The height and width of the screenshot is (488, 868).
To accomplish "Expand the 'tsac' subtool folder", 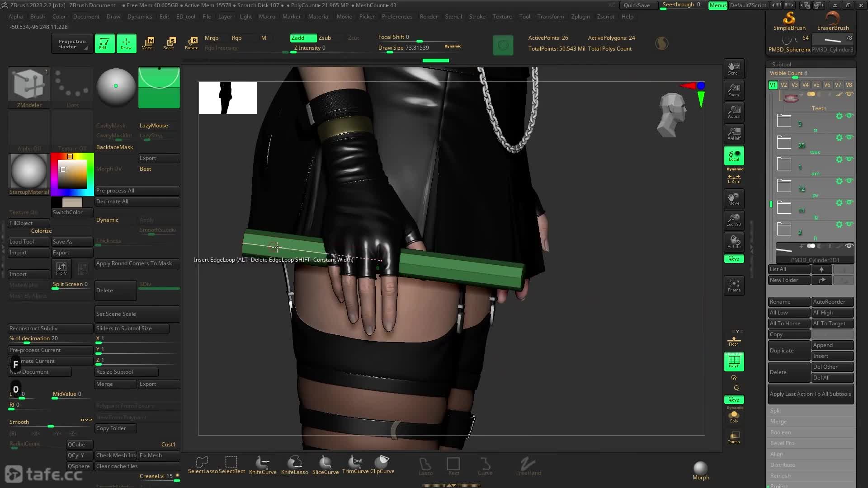I will (x=784, y=143).
